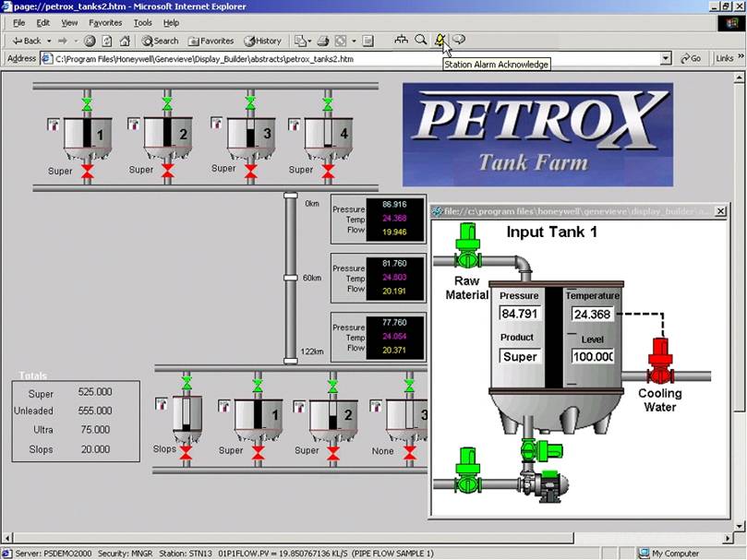Click the Edit page toolbar icon
The height and width of the screenshot is (560, 747).
point(340,41)
